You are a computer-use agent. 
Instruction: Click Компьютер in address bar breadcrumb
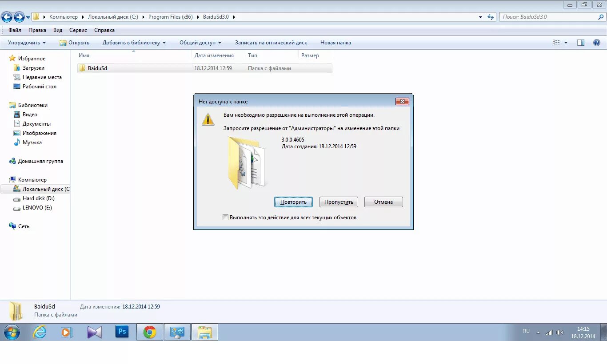[x=64, y=17]
